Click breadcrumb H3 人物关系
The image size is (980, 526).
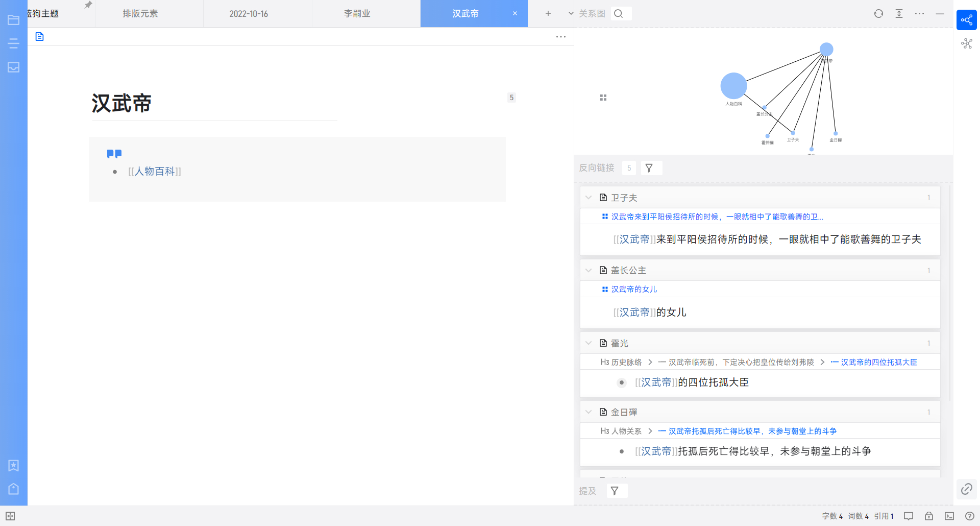[x=621, y=431]
